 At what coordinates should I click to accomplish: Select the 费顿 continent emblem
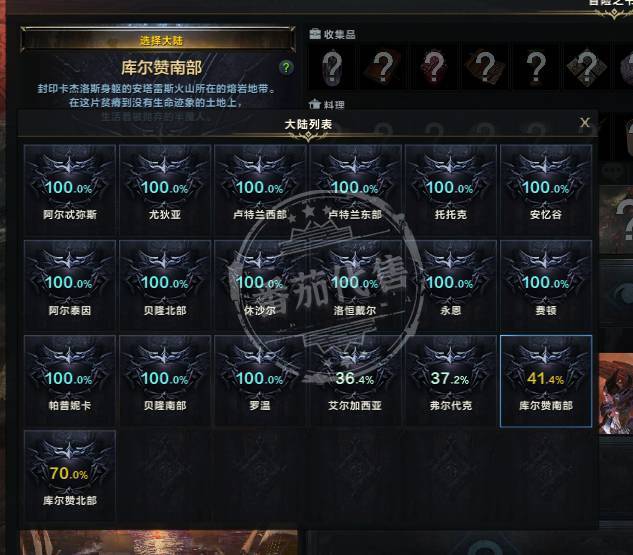546,285
